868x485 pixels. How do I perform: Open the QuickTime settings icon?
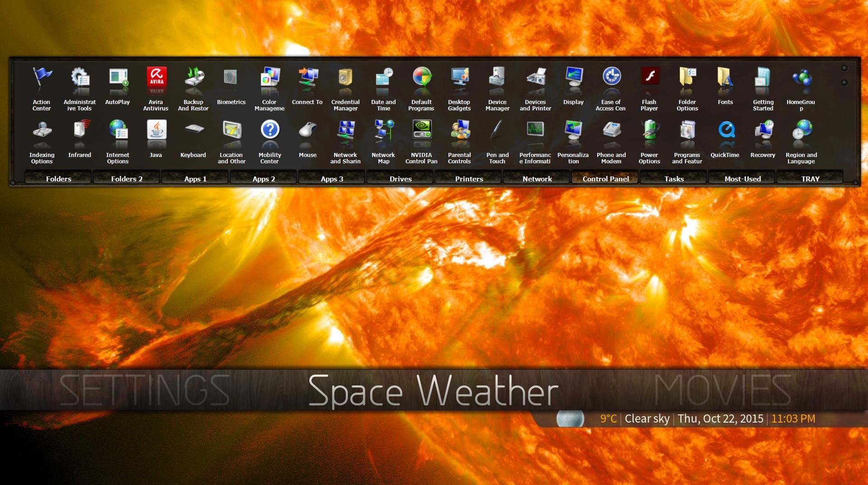pos(725,130)
